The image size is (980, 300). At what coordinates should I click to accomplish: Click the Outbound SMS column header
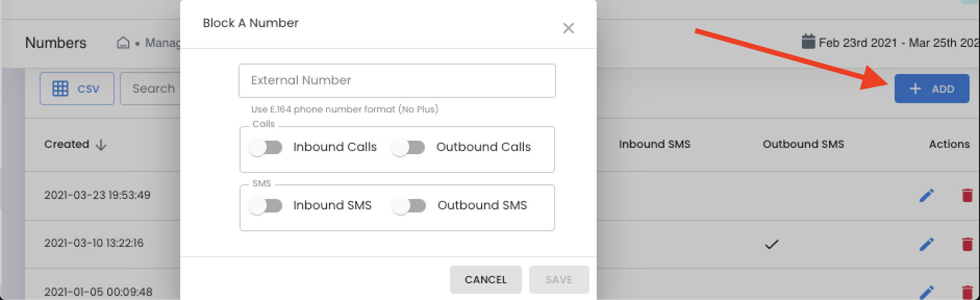point(803,144)
